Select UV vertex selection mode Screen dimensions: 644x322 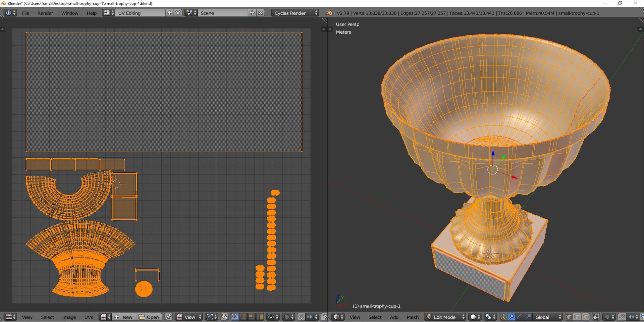pyautogui.click(x=234, y=317)
